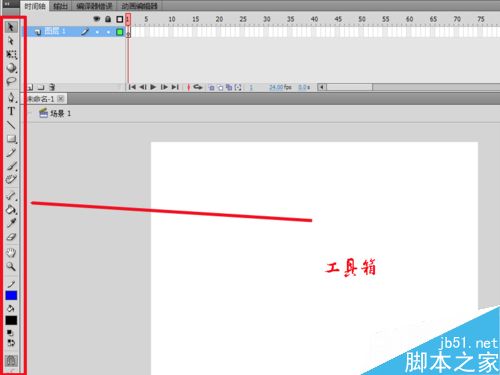
Task: Toggle onion skin outlines
Action: click(220, 87)
